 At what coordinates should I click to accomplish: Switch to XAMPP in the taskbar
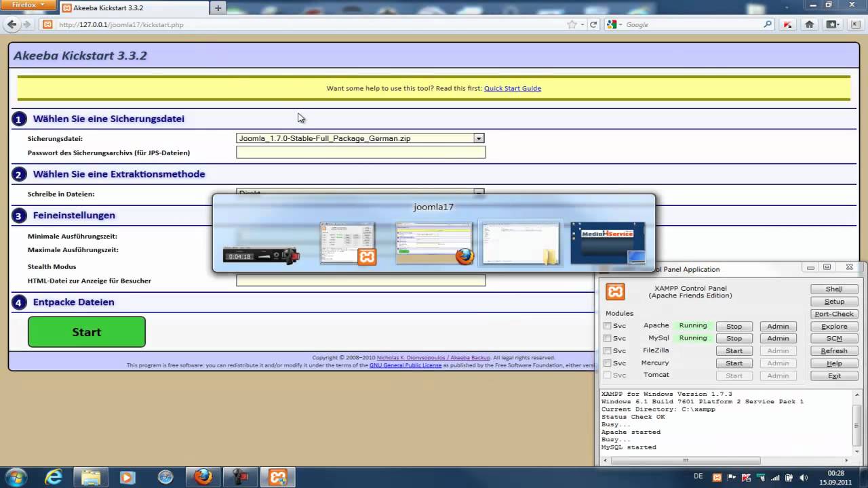(x=277, y=477)
